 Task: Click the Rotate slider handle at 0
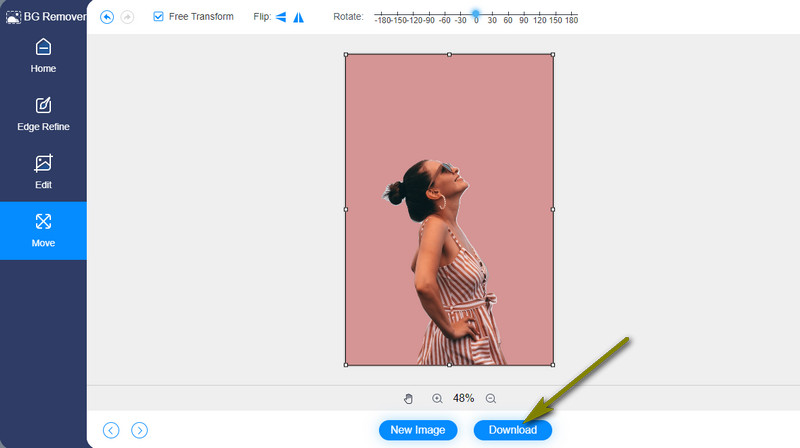[476, 14]
